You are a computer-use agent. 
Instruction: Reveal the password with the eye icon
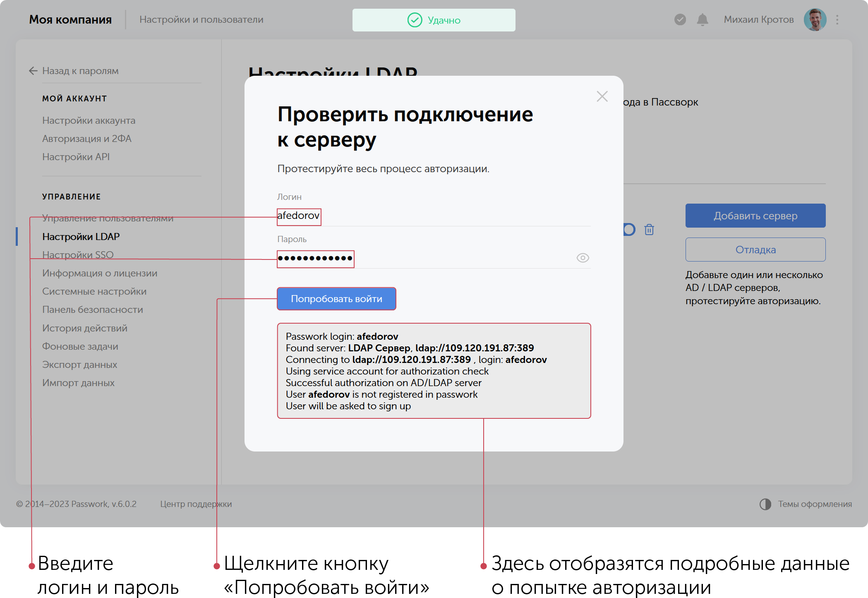click(x=583, y=258)
